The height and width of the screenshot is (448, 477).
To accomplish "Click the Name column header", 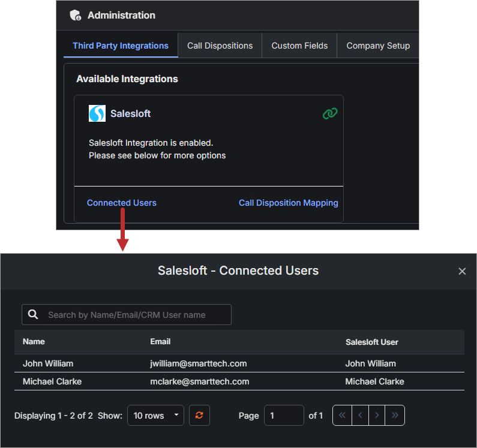I will 34,342.
